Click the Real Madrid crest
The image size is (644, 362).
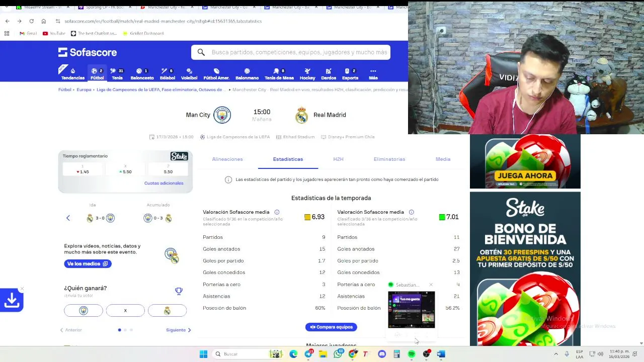301,115
